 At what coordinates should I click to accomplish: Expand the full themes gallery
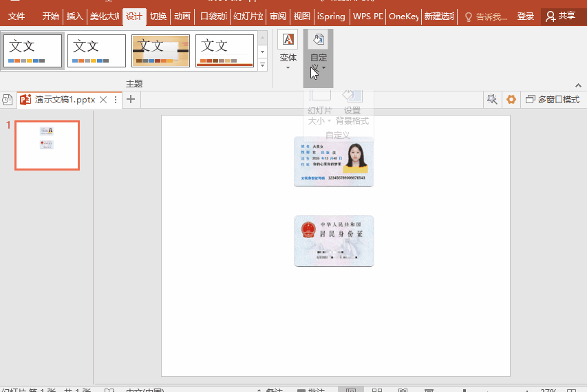pos(262,65)
